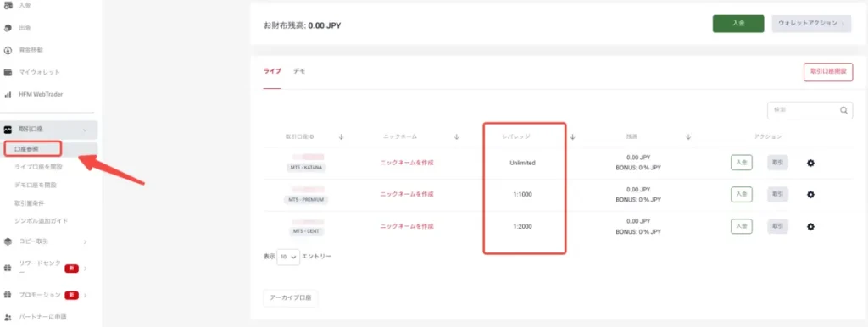868x327 pixels.
Task: Click ニックネームを作成 for MT5 - CENT
Action: click(407, 226)
